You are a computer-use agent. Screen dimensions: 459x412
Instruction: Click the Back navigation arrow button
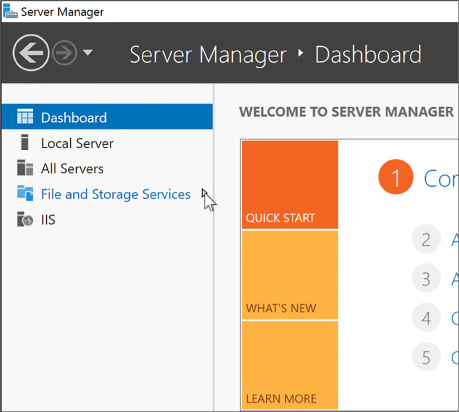31,53
